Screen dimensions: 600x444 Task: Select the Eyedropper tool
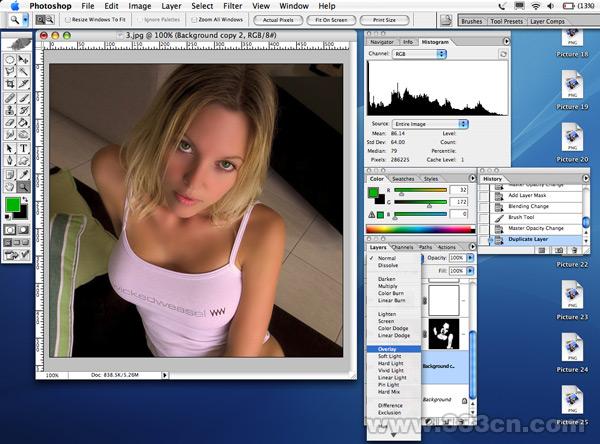[x=23, y=173]
